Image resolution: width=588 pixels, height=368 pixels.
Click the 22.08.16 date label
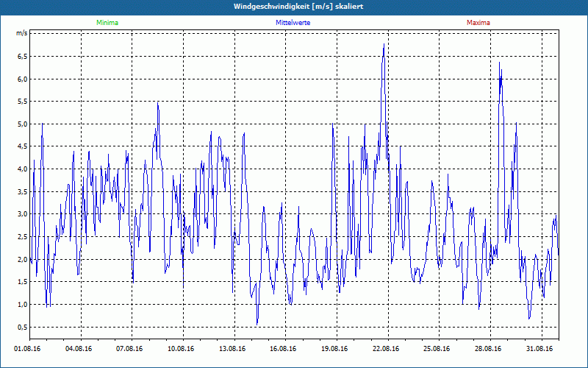[x=385, y=349]
